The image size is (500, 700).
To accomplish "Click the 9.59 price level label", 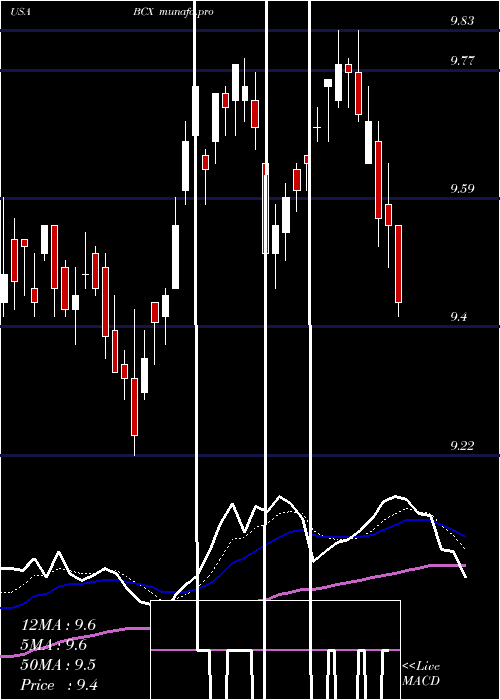I will 462,189.
